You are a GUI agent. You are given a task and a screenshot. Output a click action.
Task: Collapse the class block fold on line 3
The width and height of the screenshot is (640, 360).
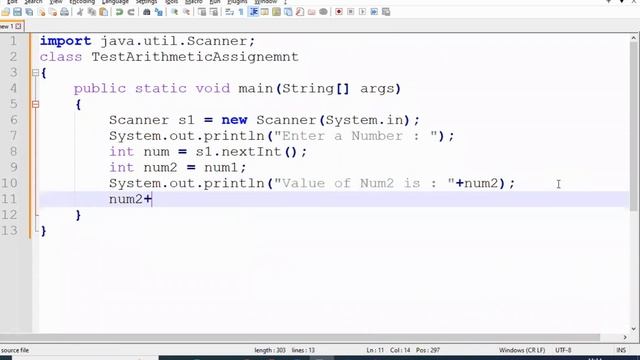point(36,73)
